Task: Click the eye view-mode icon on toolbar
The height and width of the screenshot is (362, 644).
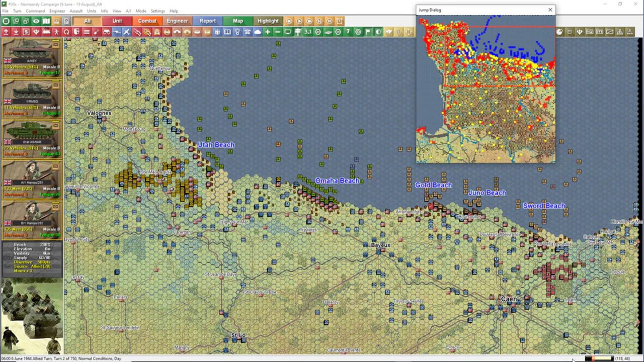Action: (35, 21)
